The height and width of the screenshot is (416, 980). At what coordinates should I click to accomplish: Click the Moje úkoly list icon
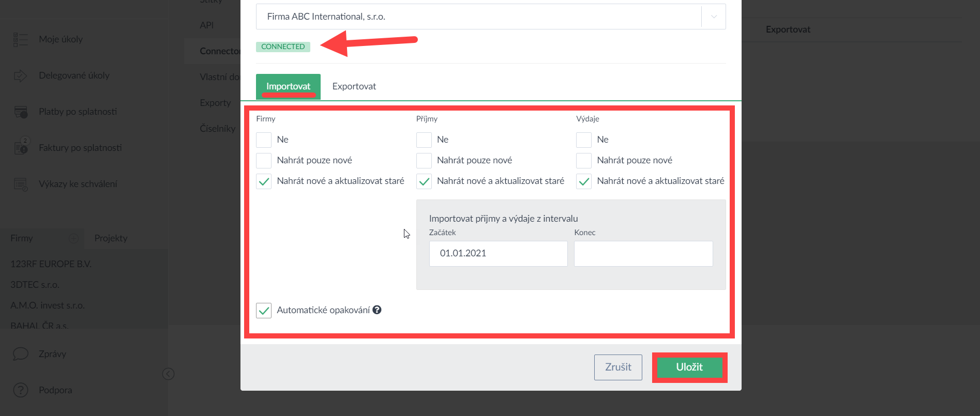pyautogui.click(x=20, y=39)
